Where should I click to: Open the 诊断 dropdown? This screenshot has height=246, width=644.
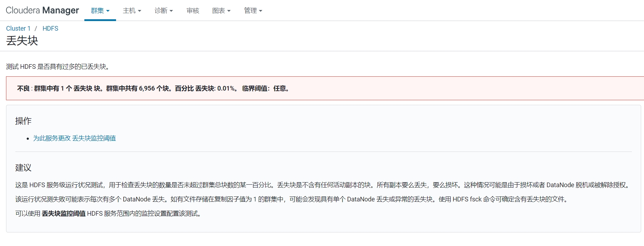(163, 11)
